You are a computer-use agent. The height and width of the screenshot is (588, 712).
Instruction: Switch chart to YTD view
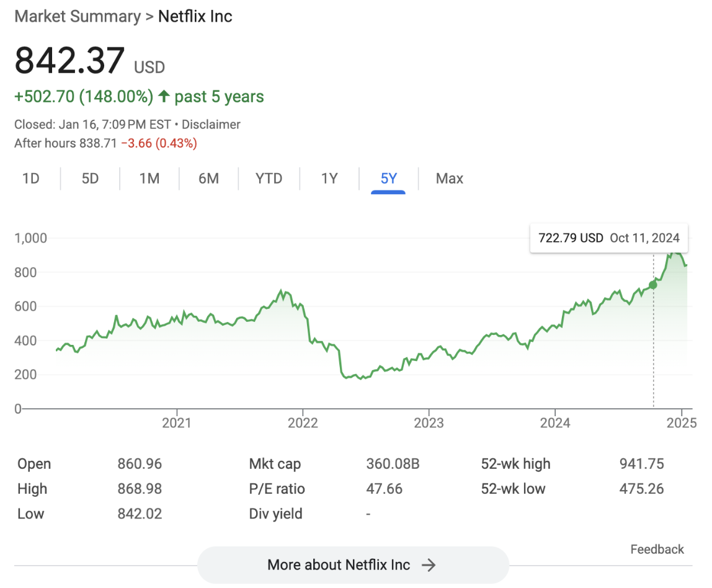click(269, 179)
